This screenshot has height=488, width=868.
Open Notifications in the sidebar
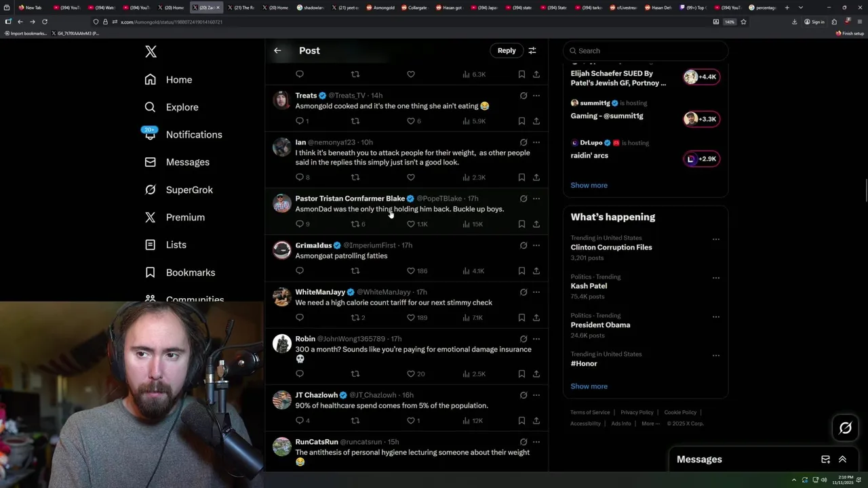[x=183, y=134]
